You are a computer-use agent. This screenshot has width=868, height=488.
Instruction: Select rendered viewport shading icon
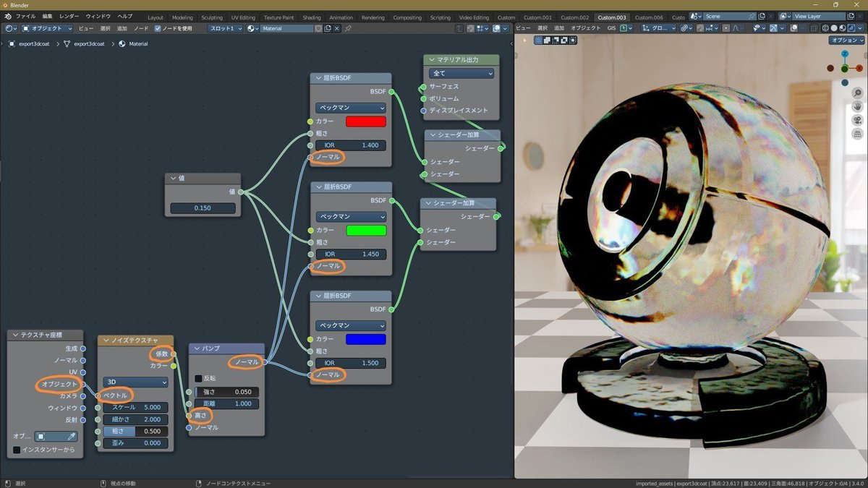[851, 28]
